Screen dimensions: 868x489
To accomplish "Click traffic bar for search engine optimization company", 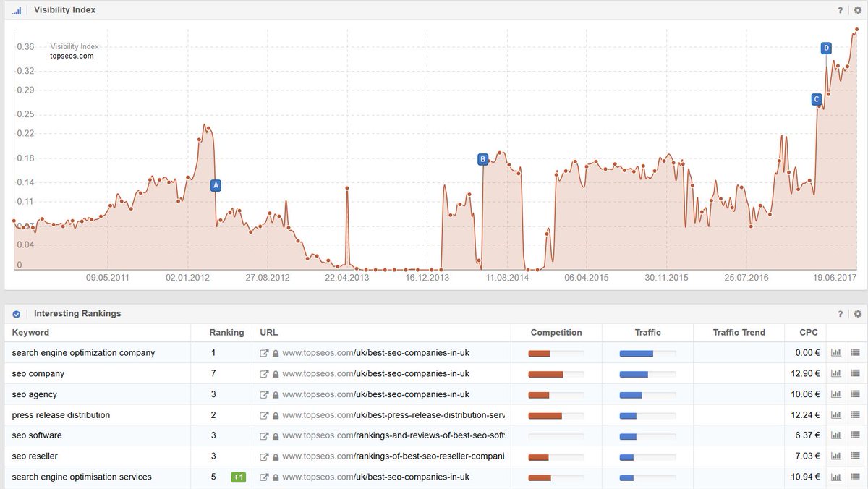I will pos(647,353).
